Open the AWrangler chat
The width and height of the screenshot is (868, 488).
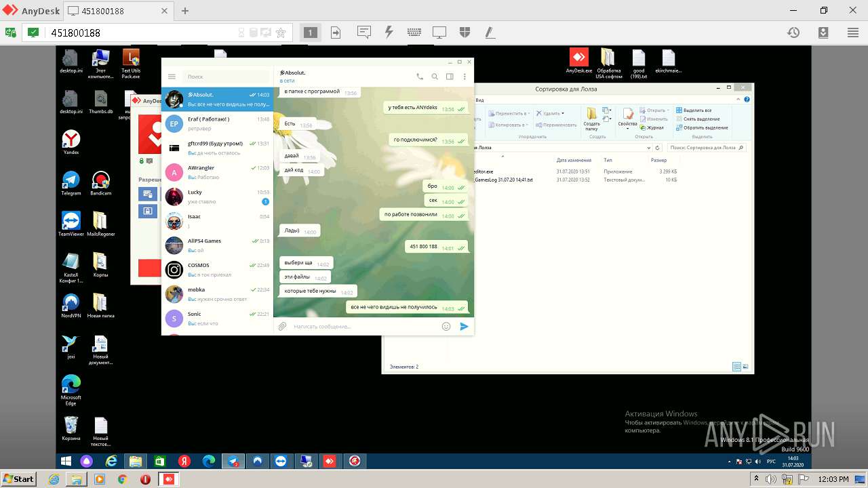click(217, 173)
